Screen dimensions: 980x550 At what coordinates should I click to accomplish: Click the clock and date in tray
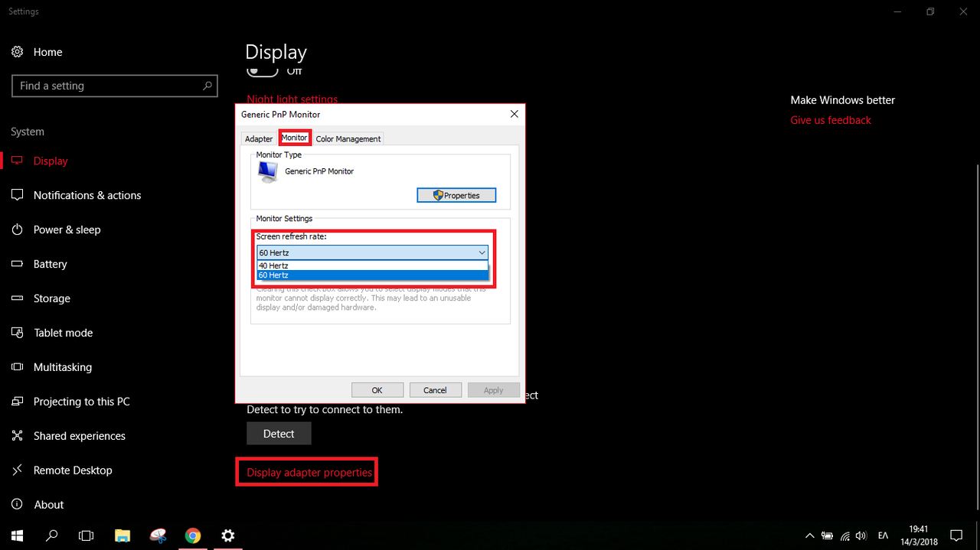coord(919,535)
